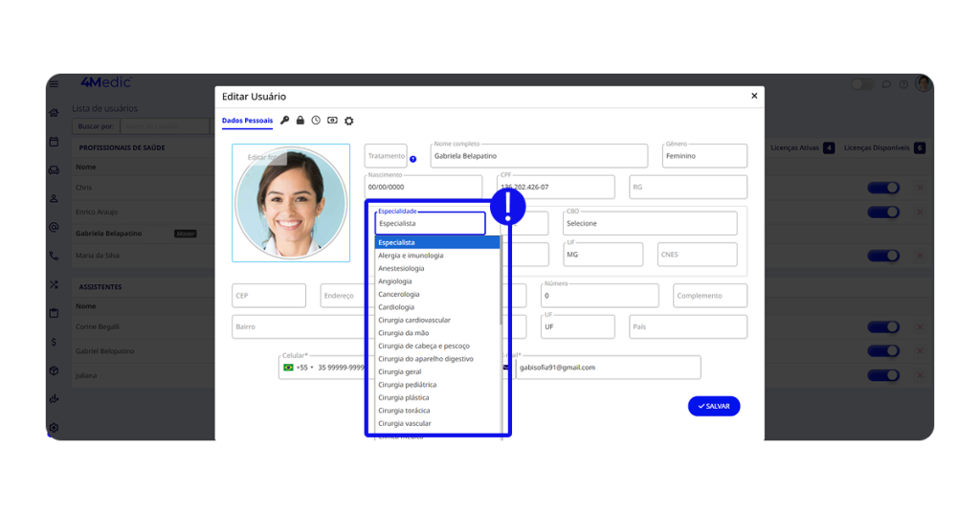Open the Brazil country code phone selector
The width and height of the screenshot is (980, 515).
pos(299,368)
